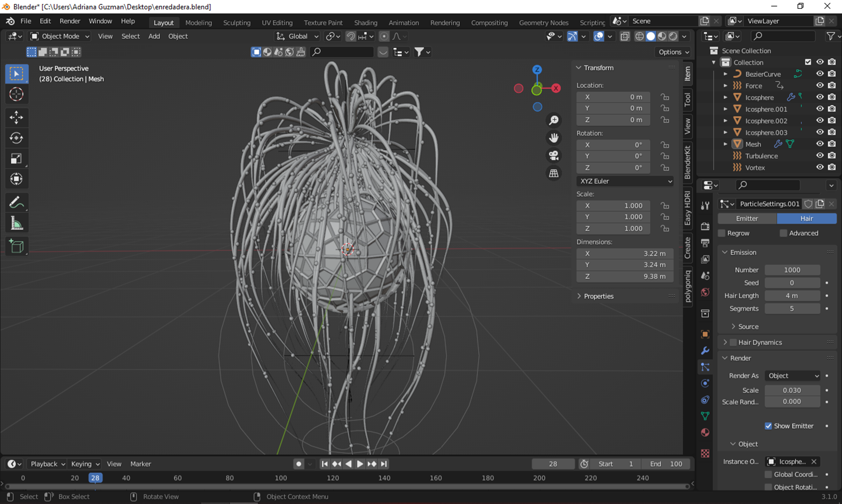Open the Render menu
Image resolution: width=842 pixels, height=504 pixels.
pyautogui.click(x=70, y=21)
